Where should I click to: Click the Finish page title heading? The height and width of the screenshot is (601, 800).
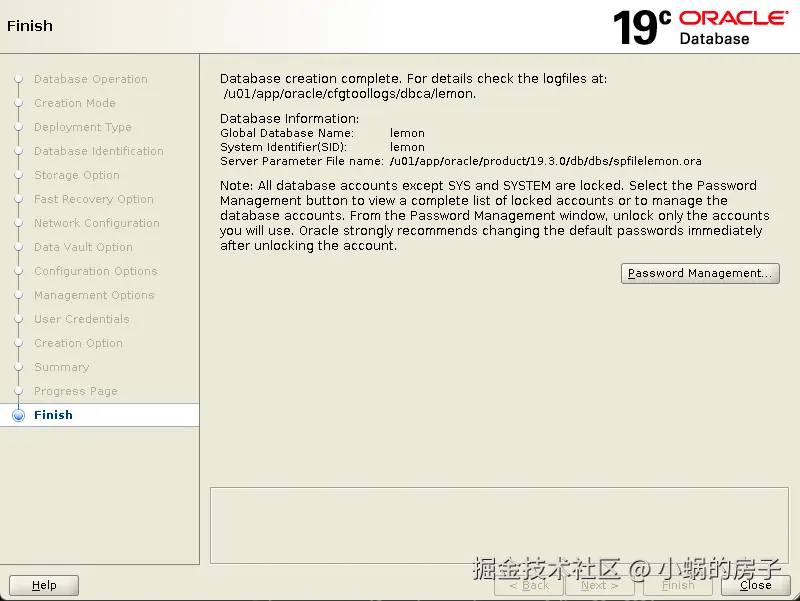point(30,26)
